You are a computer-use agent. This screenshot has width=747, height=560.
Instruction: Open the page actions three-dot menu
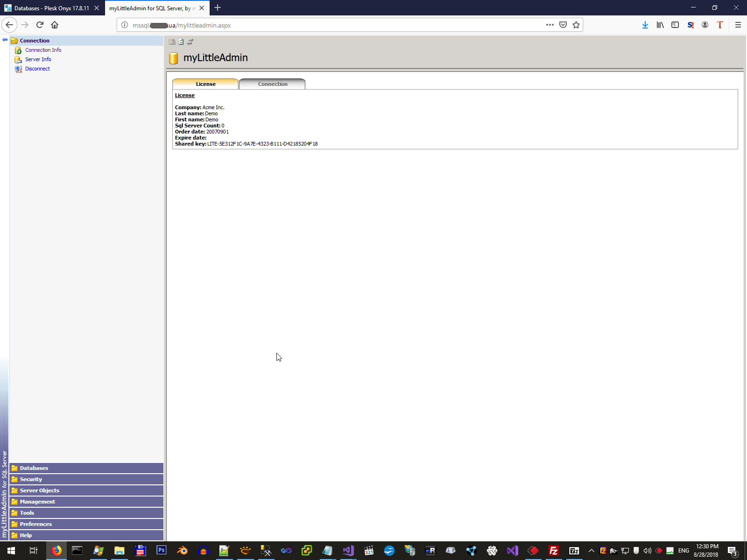tap(550, 25)
